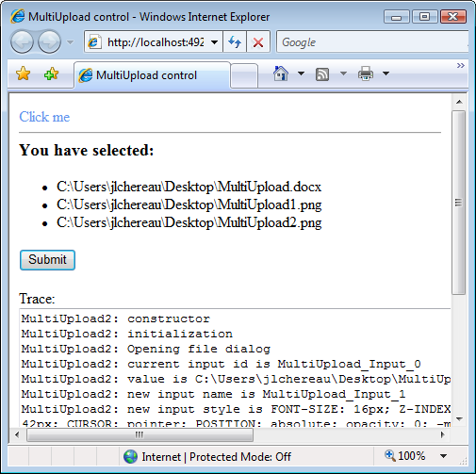The width and height of the screenshot is (476, 474).
Task: Click the Add to Favorites icon
Action: point(51,74)
